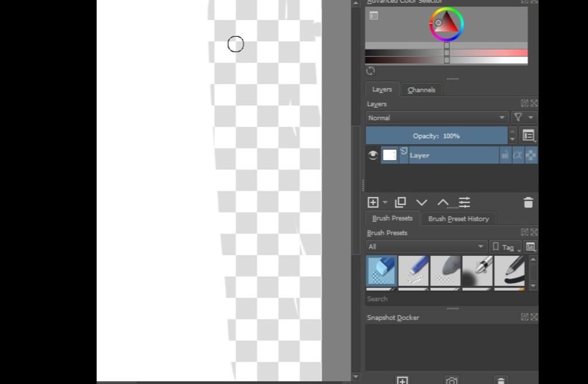Image resolution: width=588 pixels, height=384 pixels.
Task: Open layer properties sliders icon
Action: point(464,202)
